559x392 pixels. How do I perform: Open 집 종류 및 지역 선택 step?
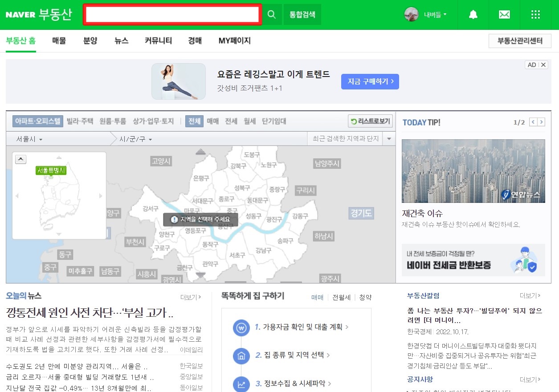(292, 355)
